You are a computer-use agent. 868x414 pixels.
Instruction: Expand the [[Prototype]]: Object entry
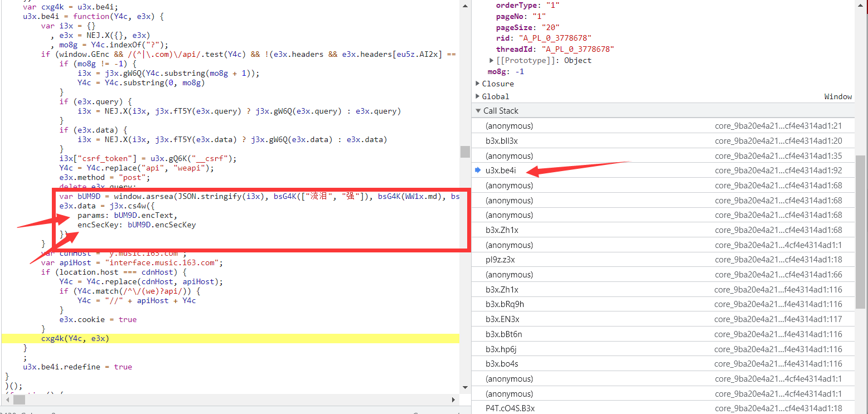[491, 60]
